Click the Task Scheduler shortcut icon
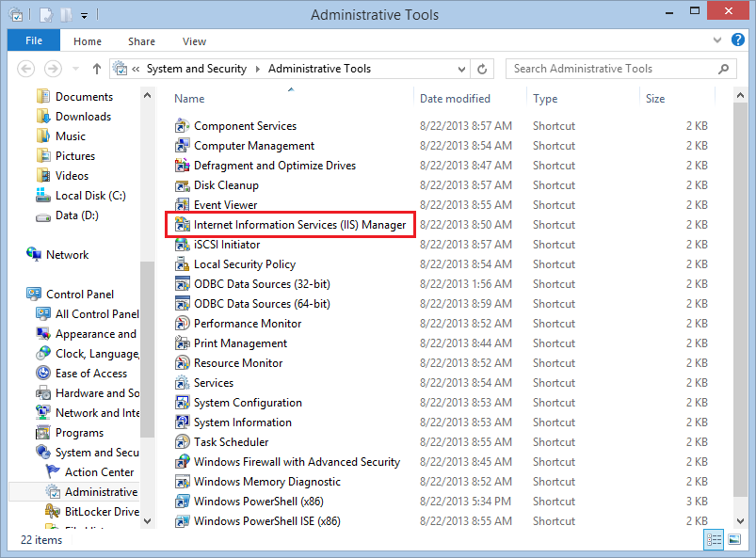 pyautogui.click(x=182, y=442)
